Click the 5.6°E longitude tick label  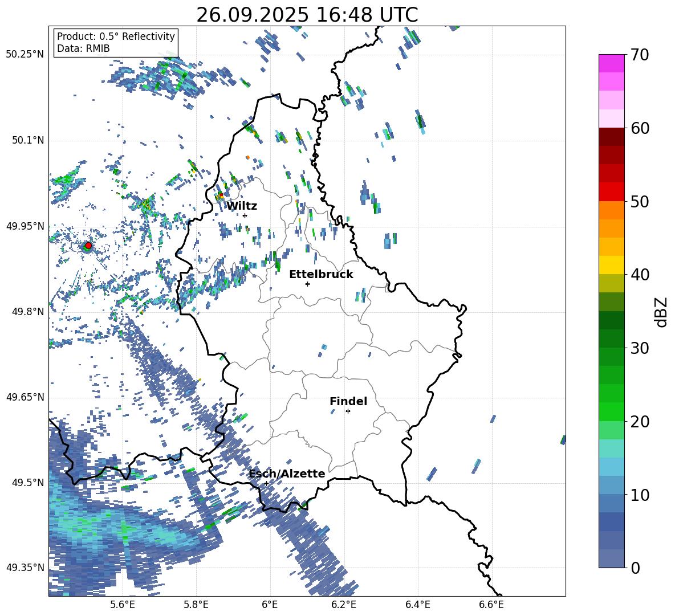[x=123, y=605]
